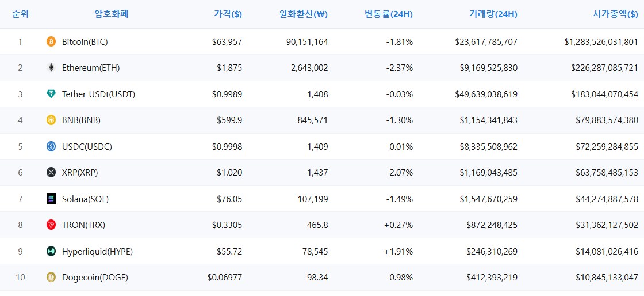The height and width of the screenshot is (296, 644).
Task: Click Ethereum change -2.37%
Action: 400,68
